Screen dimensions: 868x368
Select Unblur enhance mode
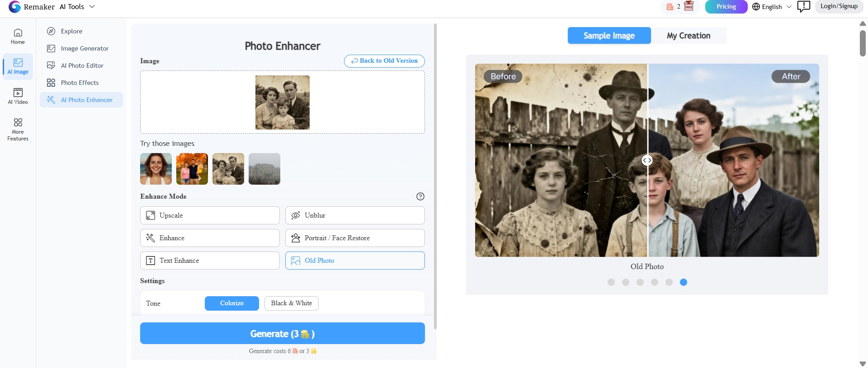pos(355,215)
